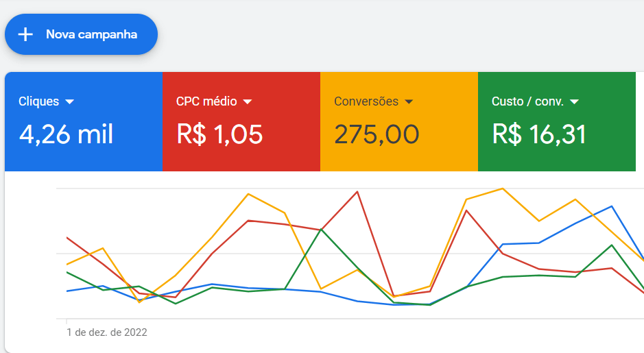Click the R$ 1,05 average CPC value

[219, 134]
